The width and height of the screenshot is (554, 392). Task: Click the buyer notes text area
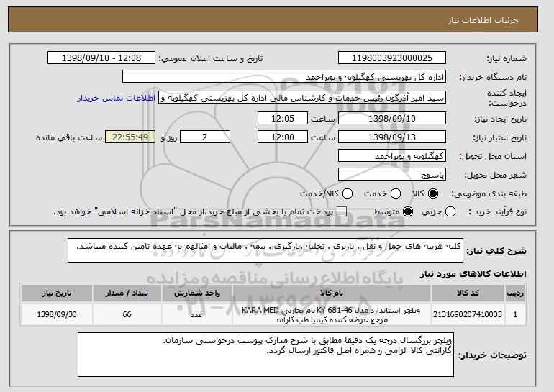pyautogui.click(x=265, y=355)
